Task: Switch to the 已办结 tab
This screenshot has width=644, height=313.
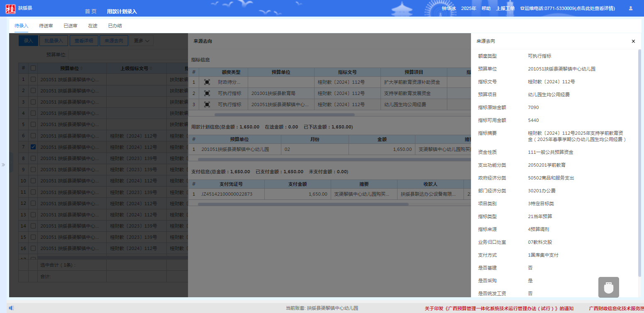Action: click(115, 26)
